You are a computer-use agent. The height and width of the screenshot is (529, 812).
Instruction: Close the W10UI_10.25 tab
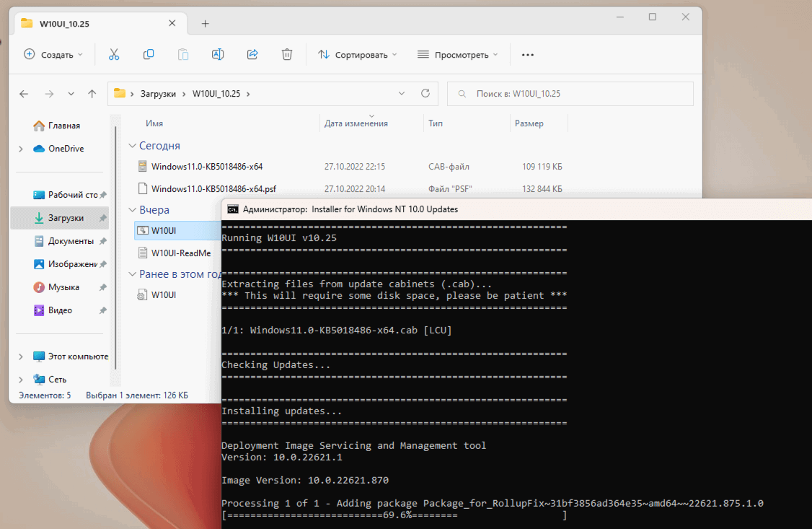[172, 23]
